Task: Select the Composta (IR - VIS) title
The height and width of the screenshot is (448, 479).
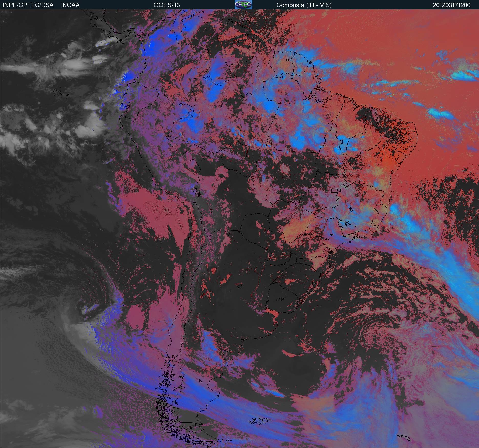Action: [x=304, y=5]
